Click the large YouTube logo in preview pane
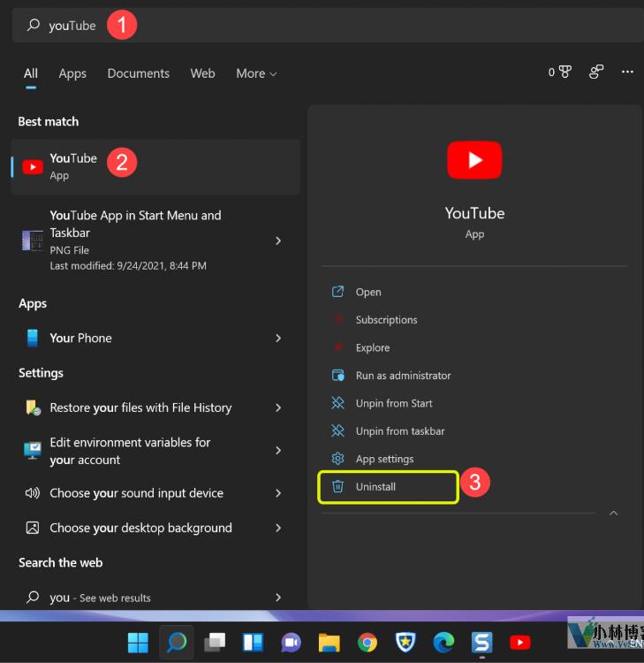Viewport: 644px width, 663px height. [474, 160]
